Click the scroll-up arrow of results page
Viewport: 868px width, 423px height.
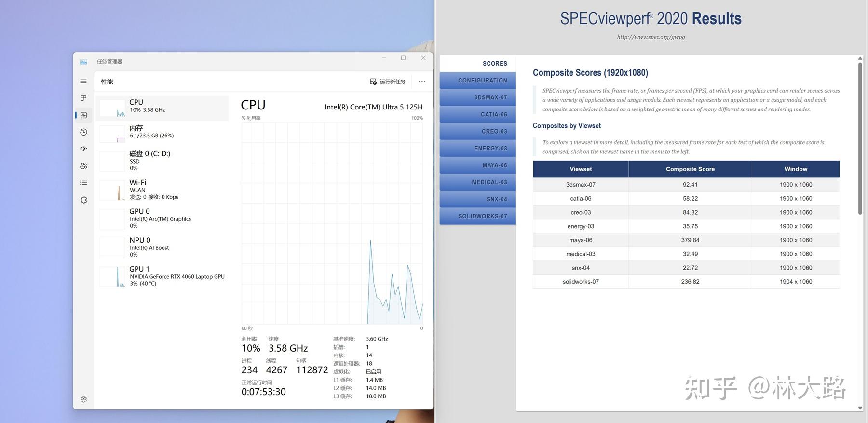(x=860, y=58)
